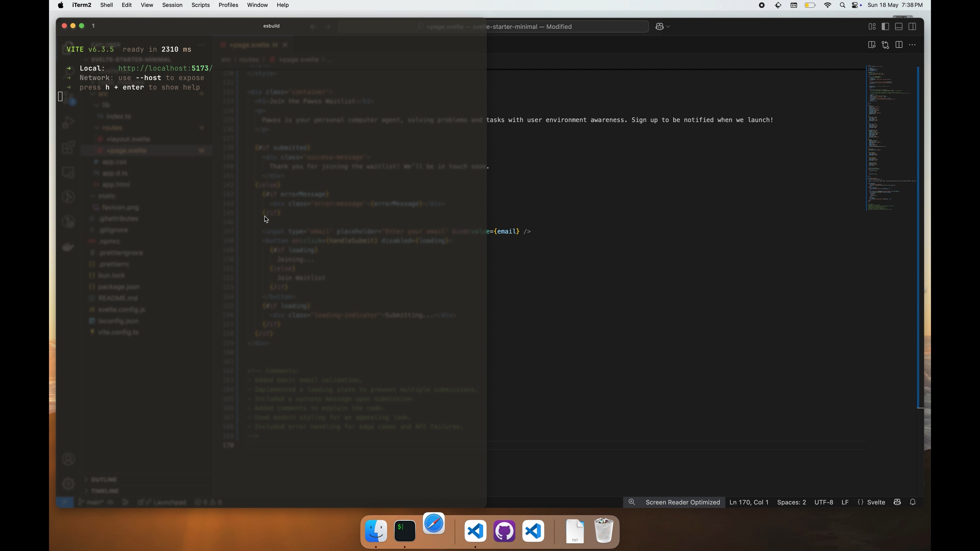Open the Session menu in the menu bar
Screen dimensions: 980x551
[172, 5]
